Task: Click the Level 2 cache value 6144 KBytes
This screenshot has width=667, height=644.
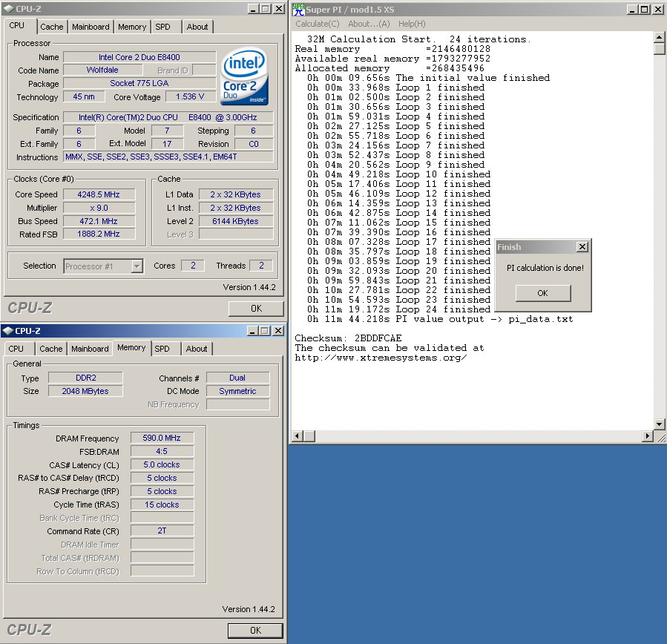Action: point(235,221)
